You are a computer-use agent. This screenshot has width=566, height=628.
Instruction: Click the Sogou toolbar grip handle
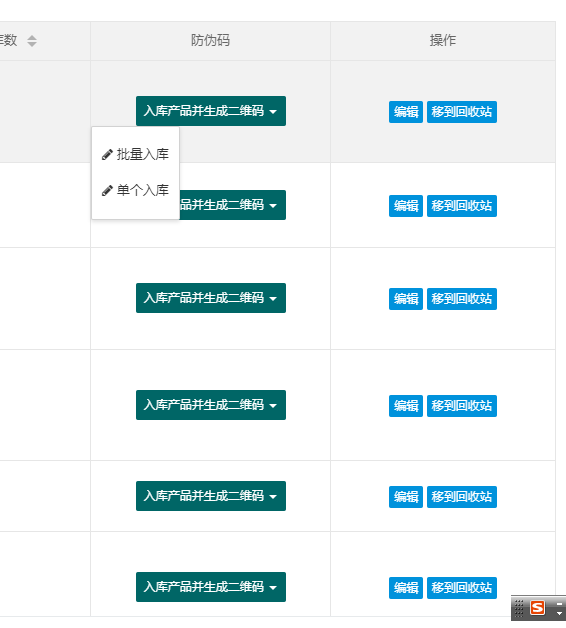tap(519, 608)
